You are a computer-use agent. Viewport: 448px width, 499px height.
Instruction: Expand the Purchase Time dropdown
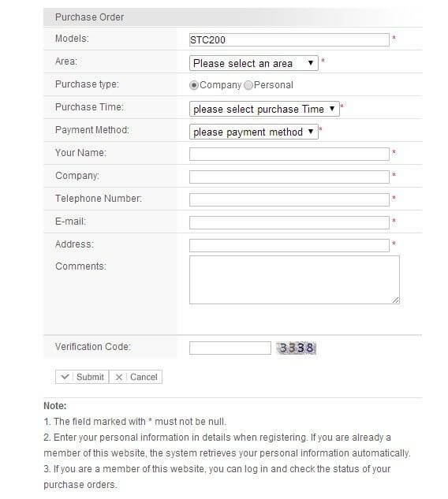(264, 109)
